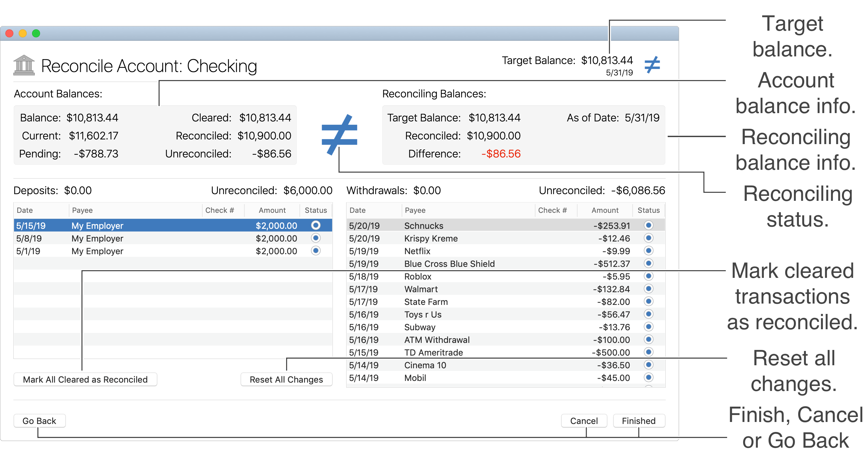Click the small not-equal icon beside Target Balance
868x467 pixels.
[x=652, y=65]
